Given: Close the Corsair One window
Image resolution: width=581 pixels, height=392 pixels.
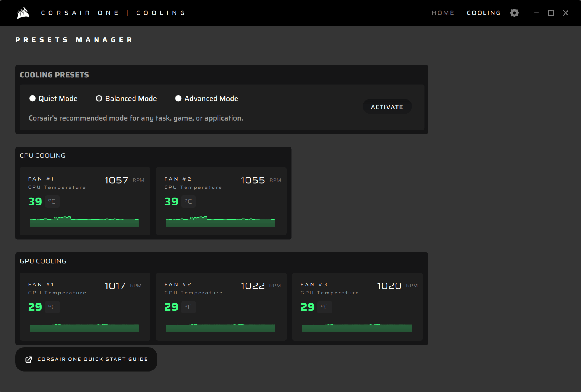Looking at the screenshot, I should point(566,13).
